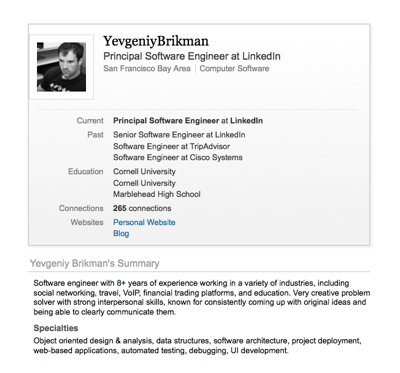
Task: Click the Education row label
Action: pyautogui.click(x=86, y=172)
